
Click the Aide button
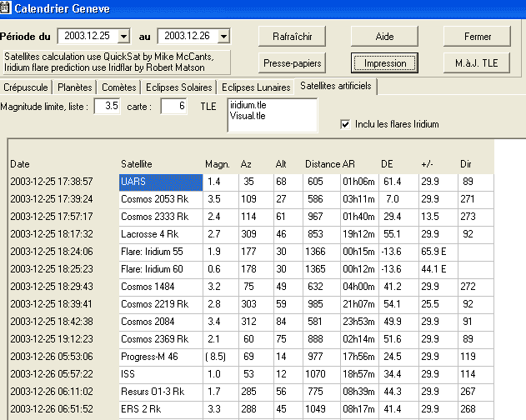383,37
